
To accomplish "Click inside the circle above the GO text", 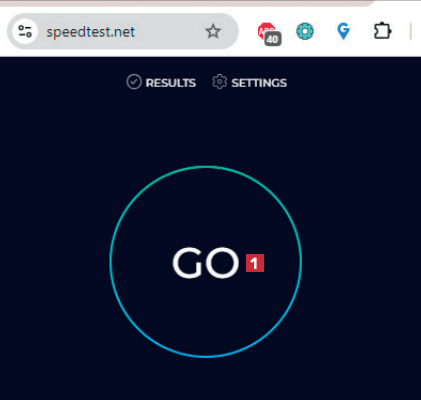I will click(x=206, y=207).
